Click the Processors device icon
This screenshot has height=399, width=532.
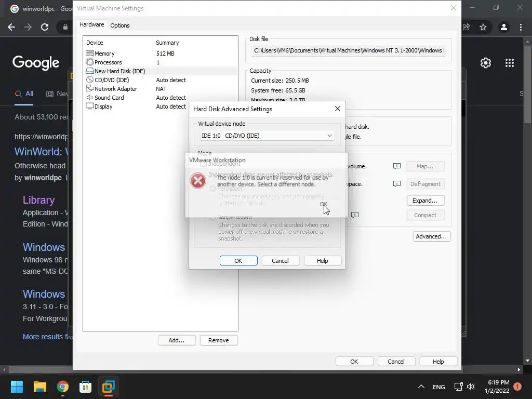click(x=89, y=62)
